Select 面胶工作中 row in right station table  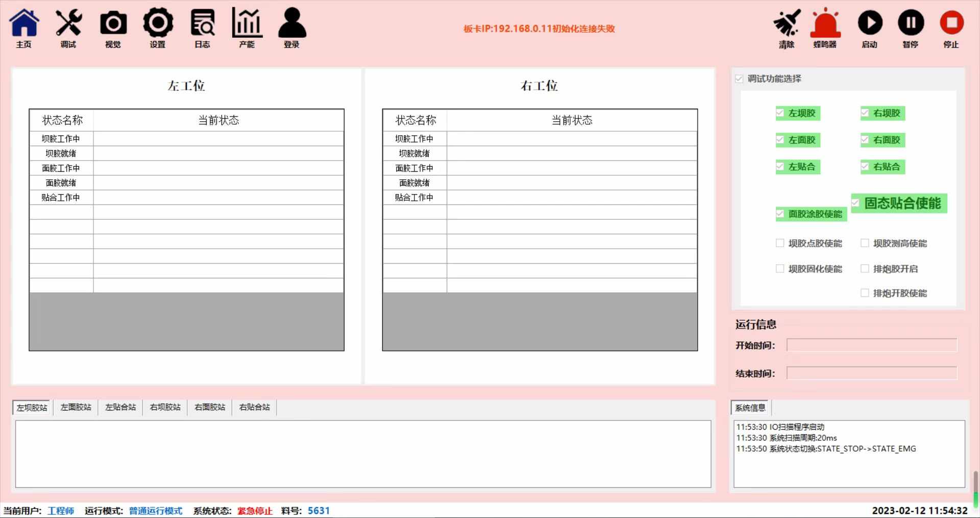click(540, 168)
